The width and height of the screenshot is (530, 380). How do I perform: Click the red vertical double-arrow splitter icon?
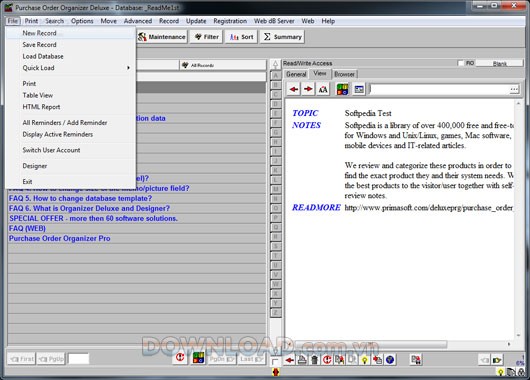[276, 372]
